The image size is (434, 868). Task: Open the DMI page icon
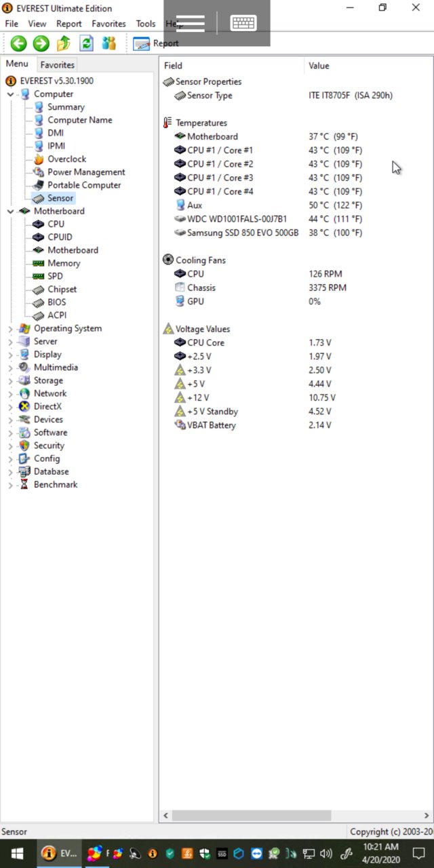[39, 133]
